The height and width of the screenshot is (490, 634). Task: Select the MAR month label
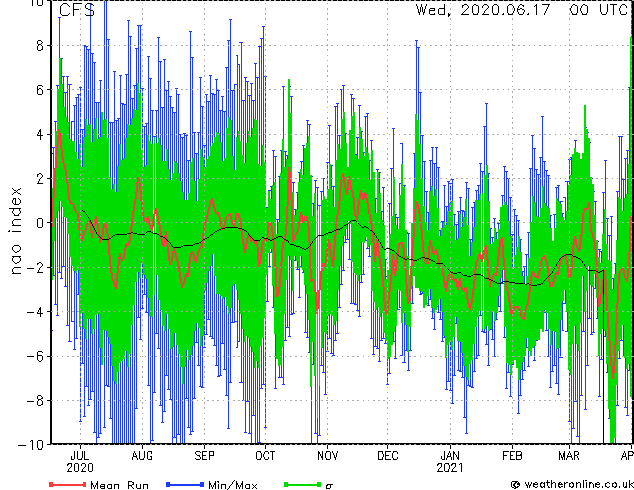pos(569,456)
